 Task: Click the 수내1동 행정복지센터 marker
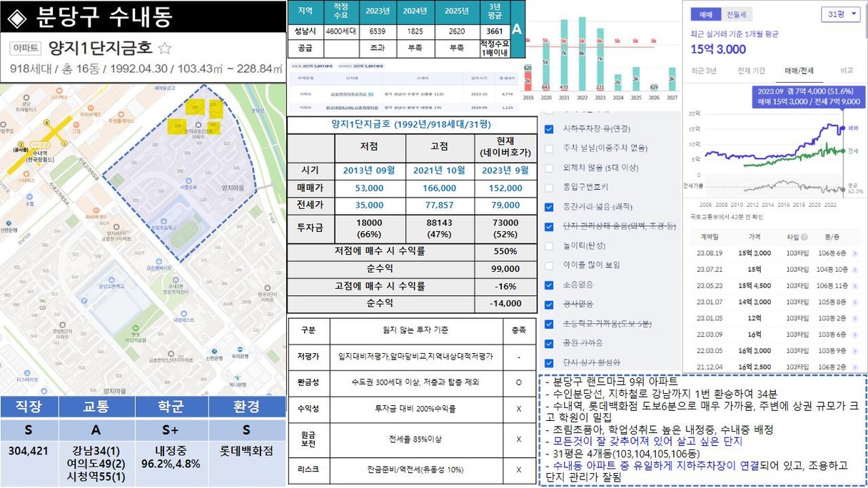pyautogui.click(x=176, y=280)
